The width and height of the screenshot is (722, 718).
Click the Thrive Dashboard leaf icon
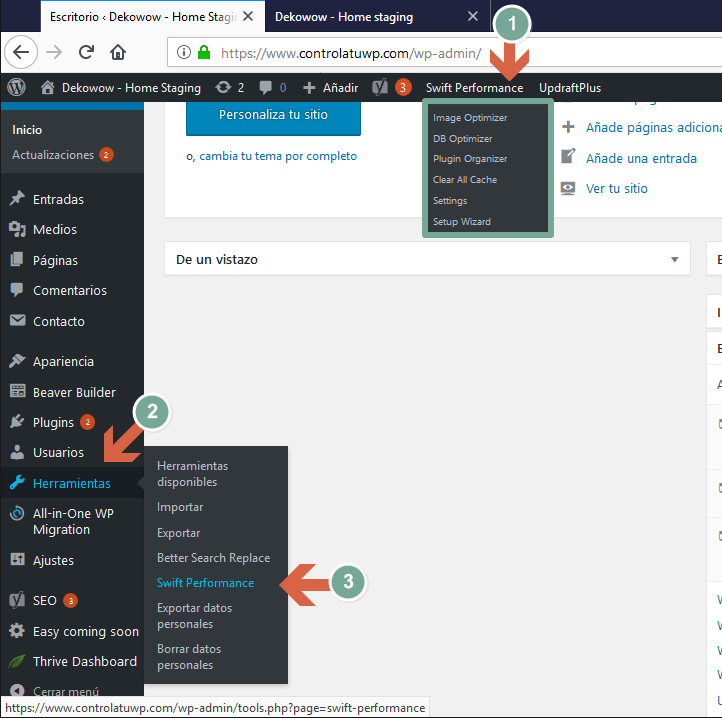coord(17,661)
